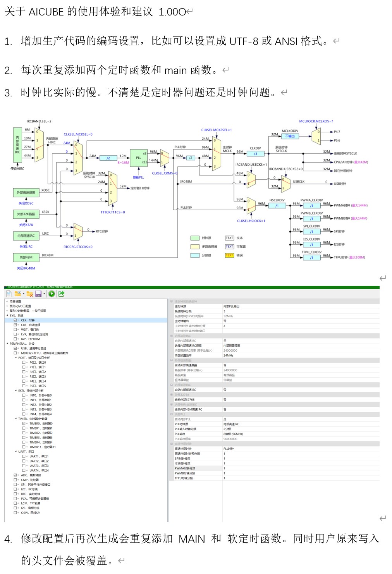
Task: Open dropdown arrow beside open folder icon
Action: (23, 294)
